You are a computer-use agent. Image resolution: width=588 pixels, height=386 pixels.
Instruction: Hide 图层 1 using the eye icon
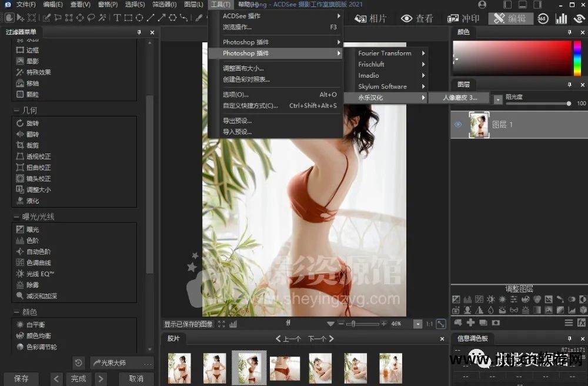[x=459, y=125]
